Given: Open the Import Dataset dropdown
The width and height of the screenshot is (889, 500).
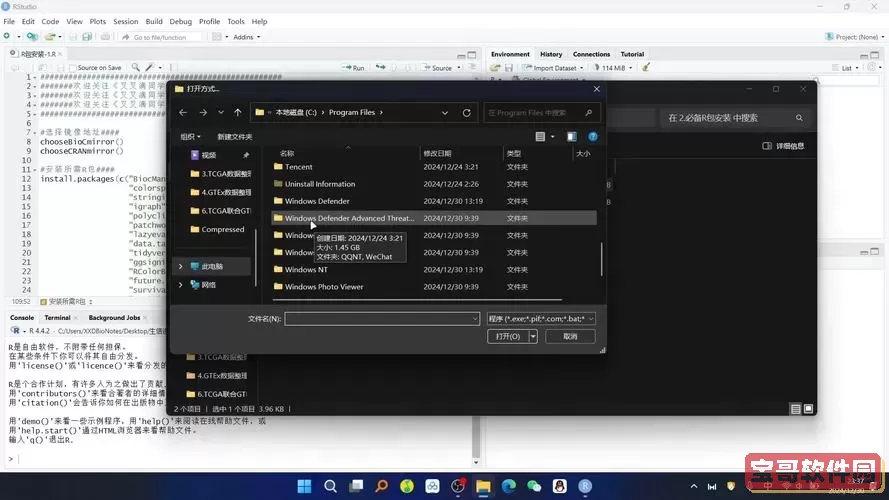Looking at the screenshot, I should pos(553,68).
